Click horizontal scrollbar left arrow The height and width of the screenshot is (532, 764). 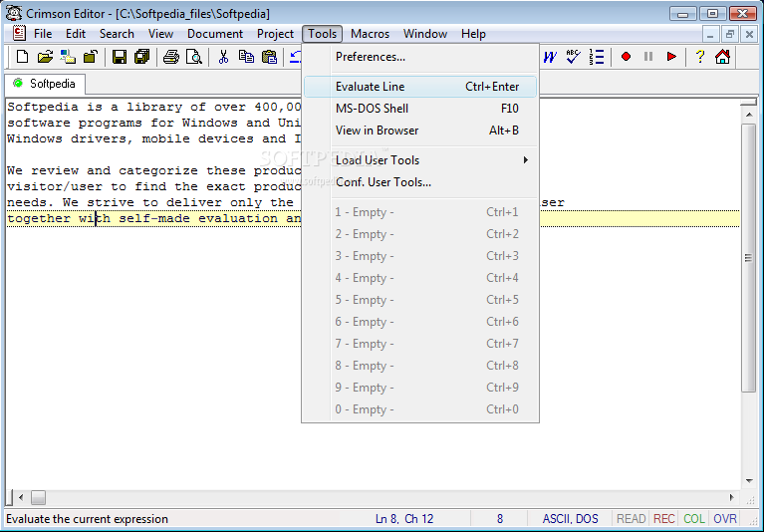[21, 497]
